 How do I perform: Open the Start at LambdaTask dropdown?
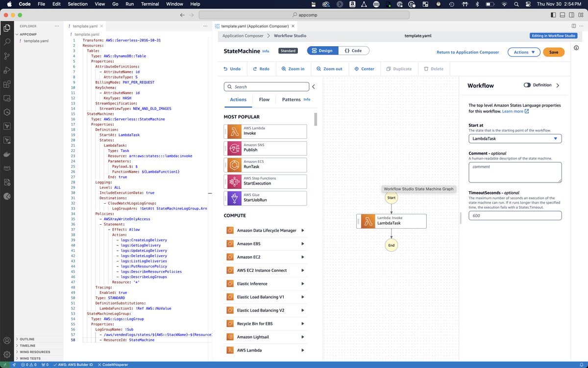515,138
